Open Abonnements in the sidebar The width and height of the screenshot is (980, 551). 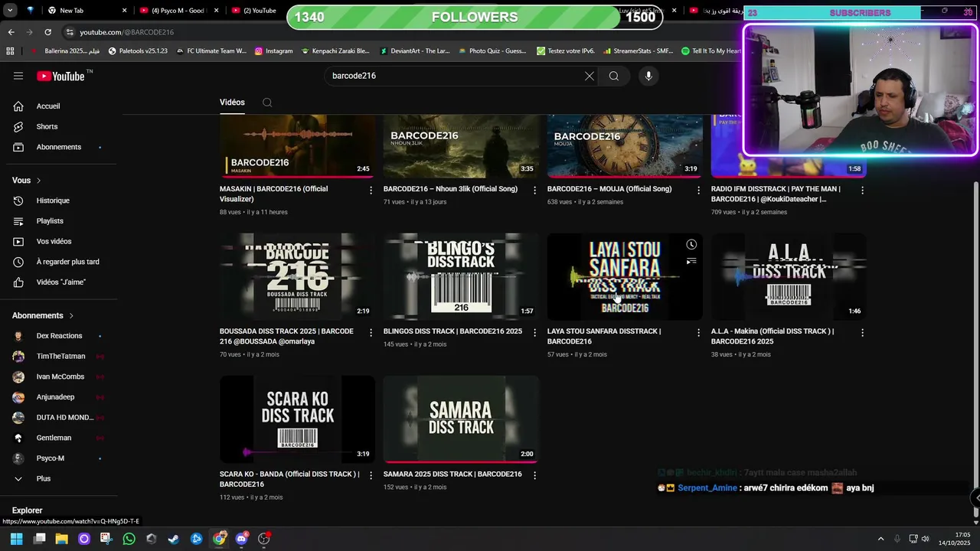(x=59, y=147)
